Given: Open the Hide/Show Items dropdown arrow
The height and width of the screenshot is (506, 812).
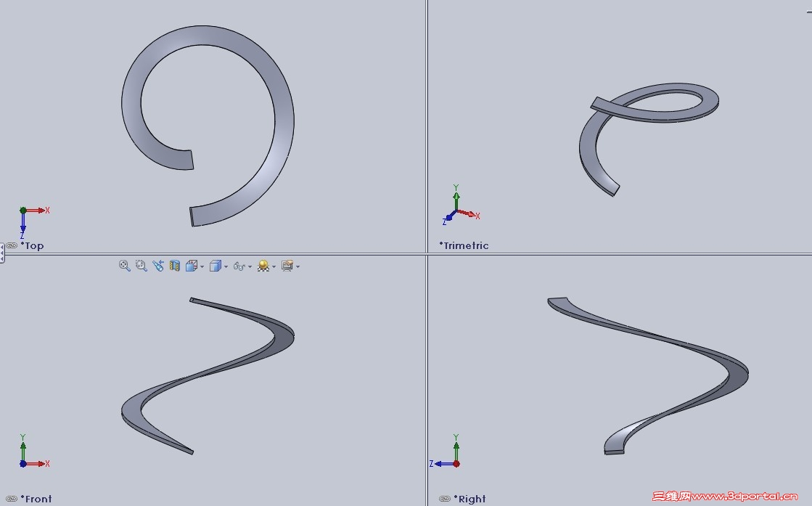Looking at the screenshot, I should click(x=250, y=266).
